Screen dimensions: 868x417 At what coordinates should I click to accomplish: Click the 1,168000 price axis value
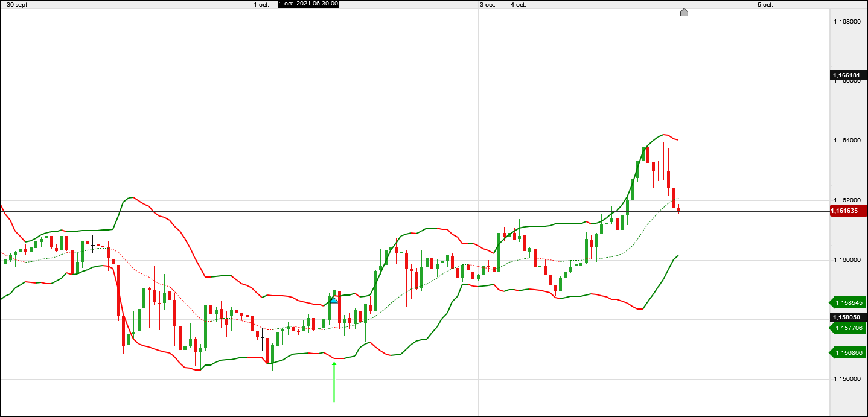pos(846,22)
